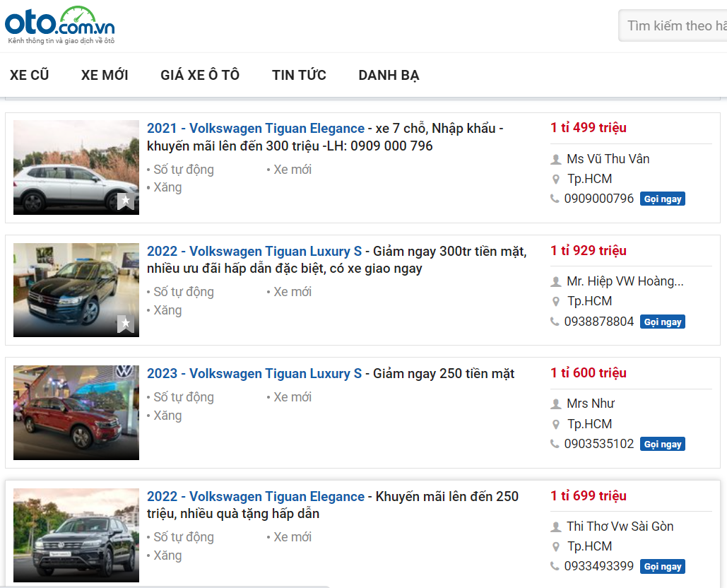
Task: Click seller name Thi Thơ Vw Sài Gòn
Action: click(620, 527)
